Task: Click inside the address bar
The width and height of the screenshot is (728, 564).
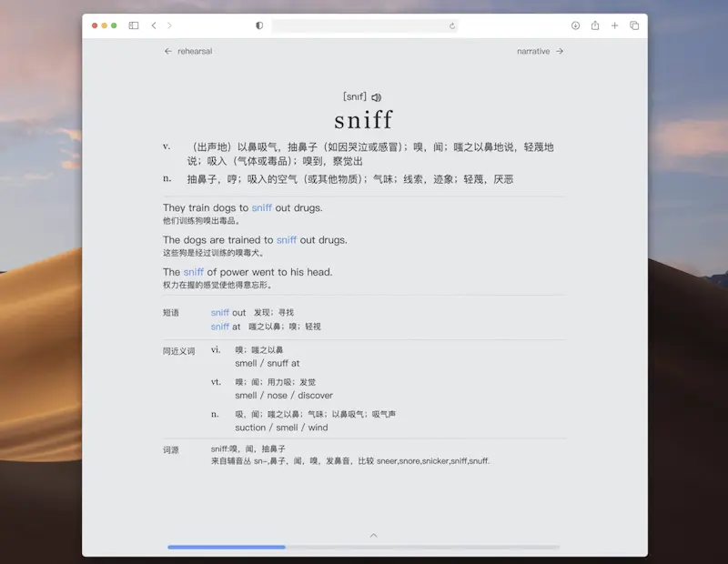Action: tap(364, 25)
